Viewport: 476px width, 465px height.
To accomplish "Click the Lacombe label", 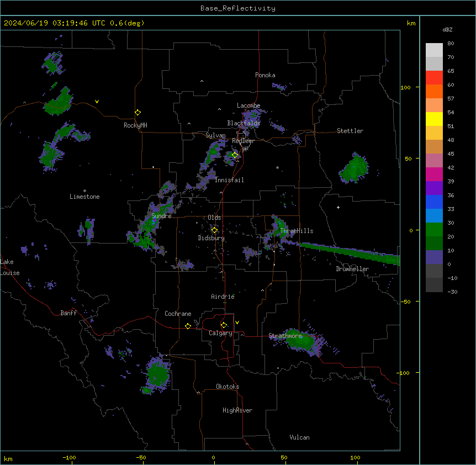I will coord(248,105).
